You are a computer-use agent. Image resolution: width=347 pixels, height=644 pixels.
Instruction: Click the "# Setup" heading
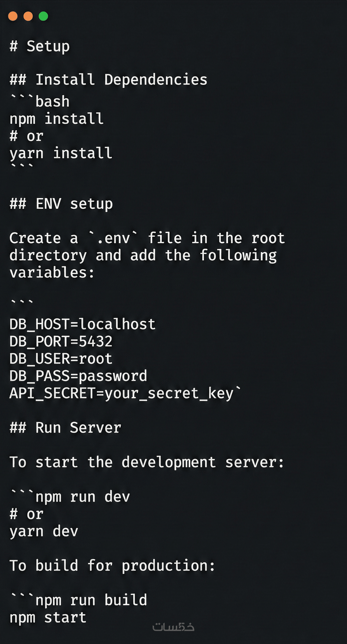(40, 46)
